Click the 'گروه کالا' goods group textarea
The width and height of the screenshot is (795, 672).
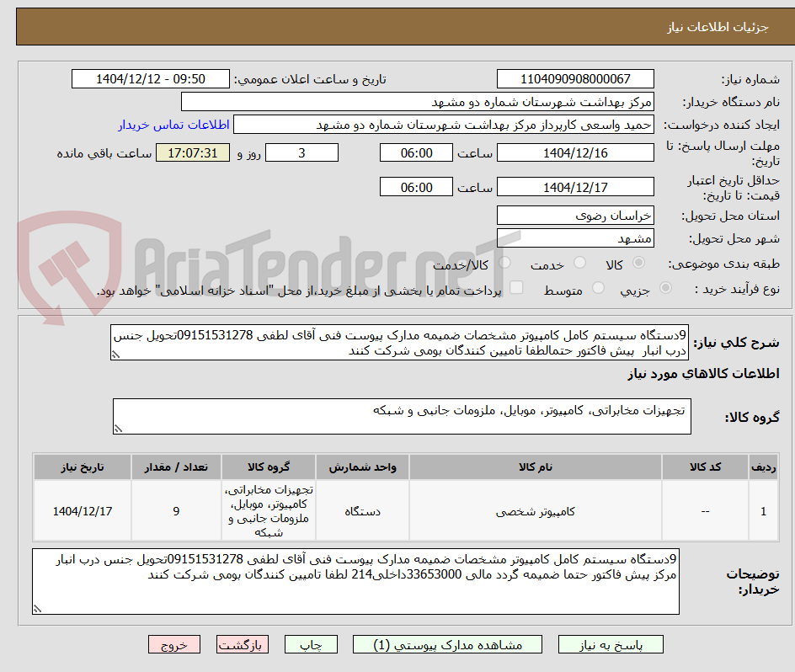pos(402,416)
